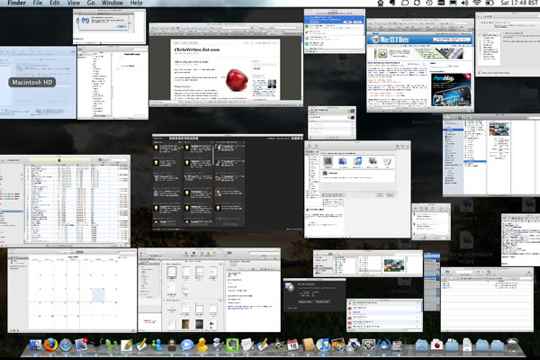Open the Go menu

91,3
